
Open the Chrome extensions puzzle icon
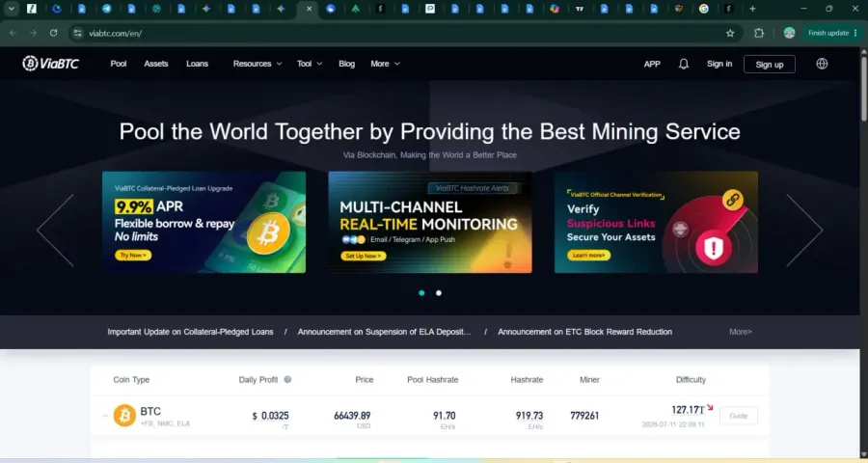click(759, 33)
